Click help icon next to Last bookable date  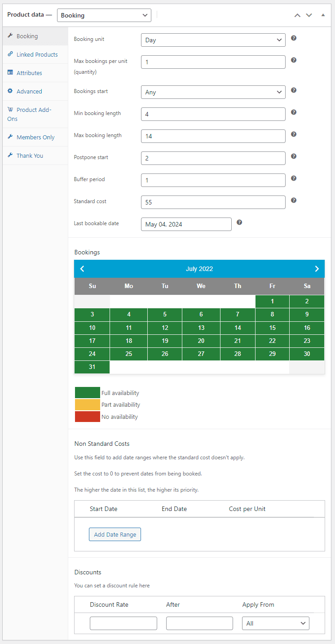(x=239, y=222)
